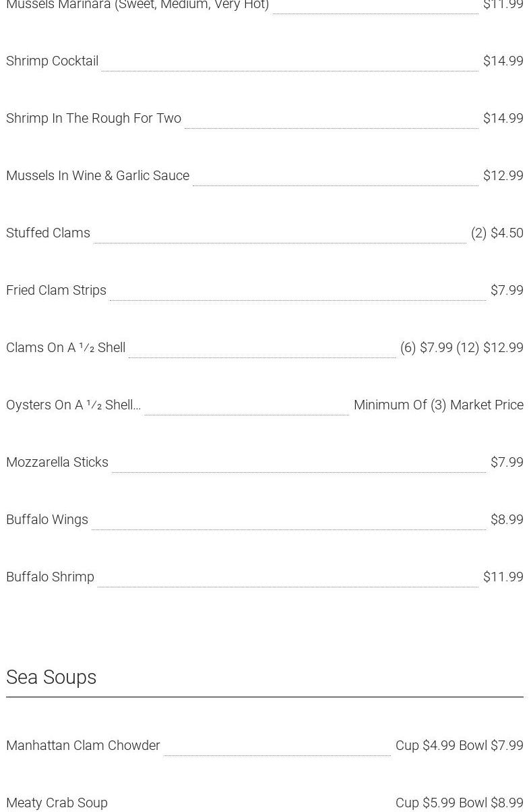
Task: Click the Minimum Of (3) Market Price text
Action: click(x=438, y=405)
